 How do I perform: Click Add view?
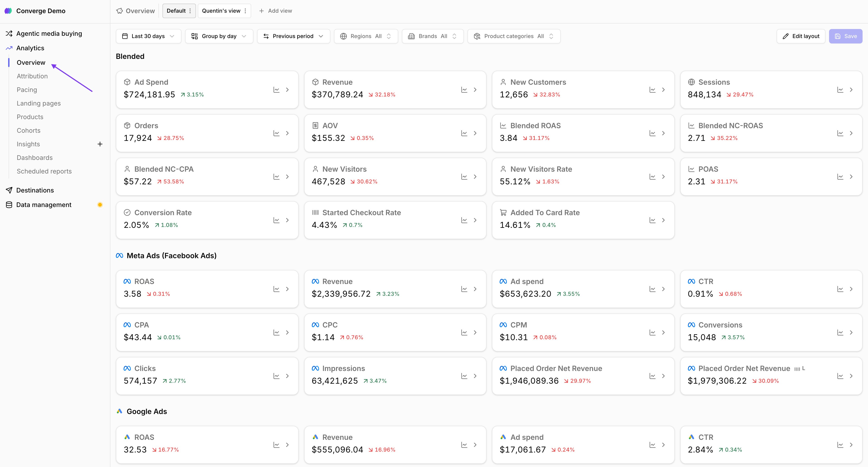[275, 11]
